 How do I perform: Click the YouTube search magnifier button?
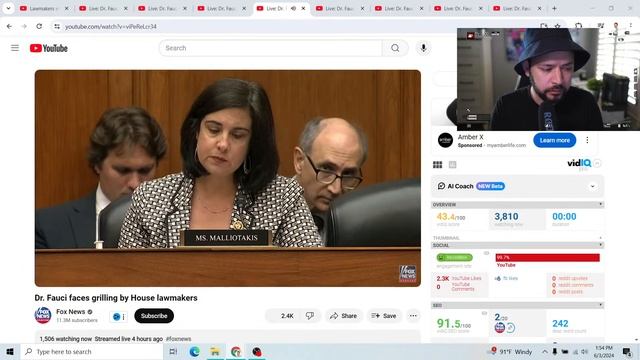(x=395, y=48)
